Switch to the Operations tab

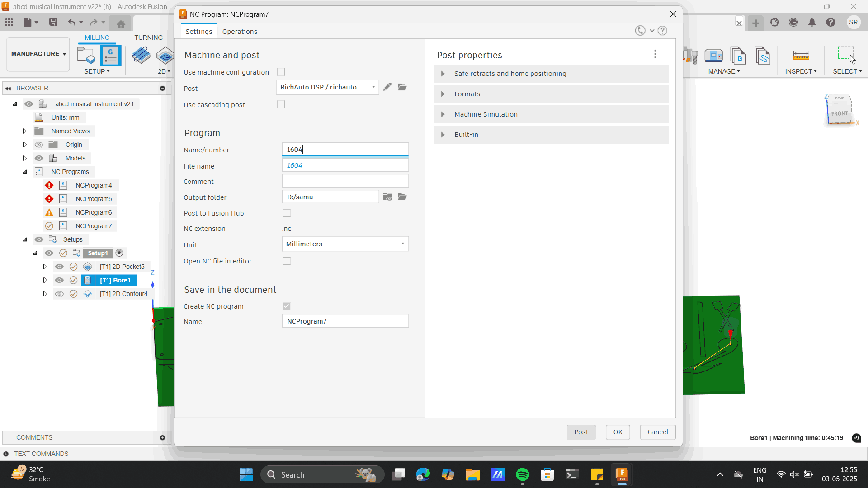(240, 32)
